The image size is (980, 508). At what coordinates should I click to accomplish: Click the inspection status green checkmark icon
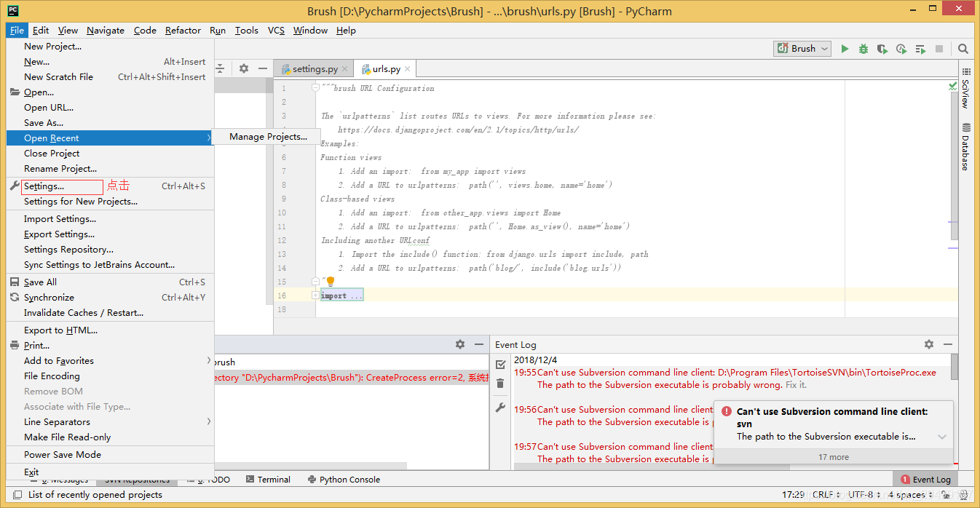pyautogui.click(x=953, y=86)
